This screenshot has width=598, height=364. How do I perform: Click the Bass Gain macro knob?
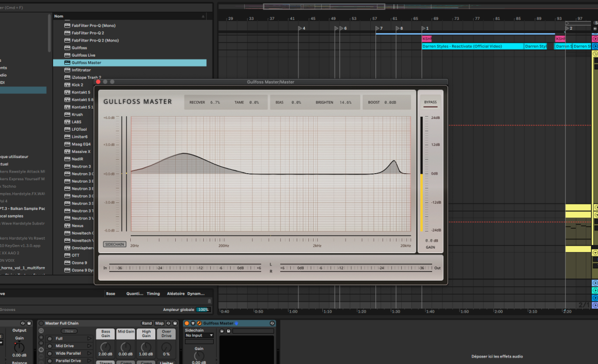click(106, 347)
